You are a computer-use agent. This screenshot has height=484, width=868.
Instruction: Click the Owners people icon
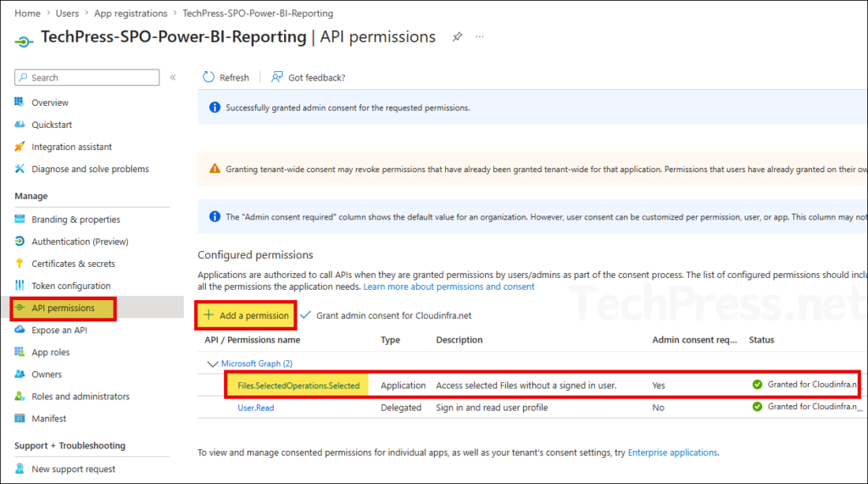pos(19,374)
